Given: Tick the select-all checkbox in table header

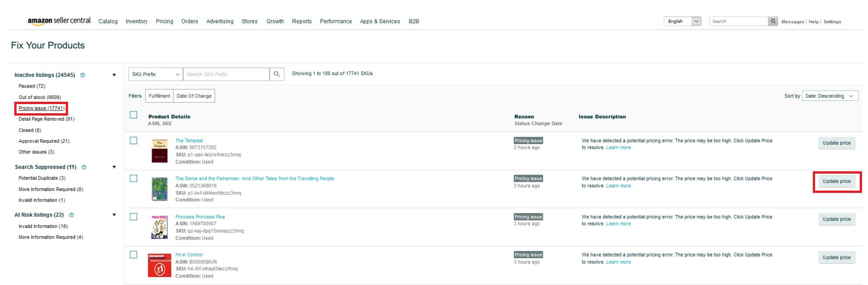Looking at the screenshot, I should [133, 115].
